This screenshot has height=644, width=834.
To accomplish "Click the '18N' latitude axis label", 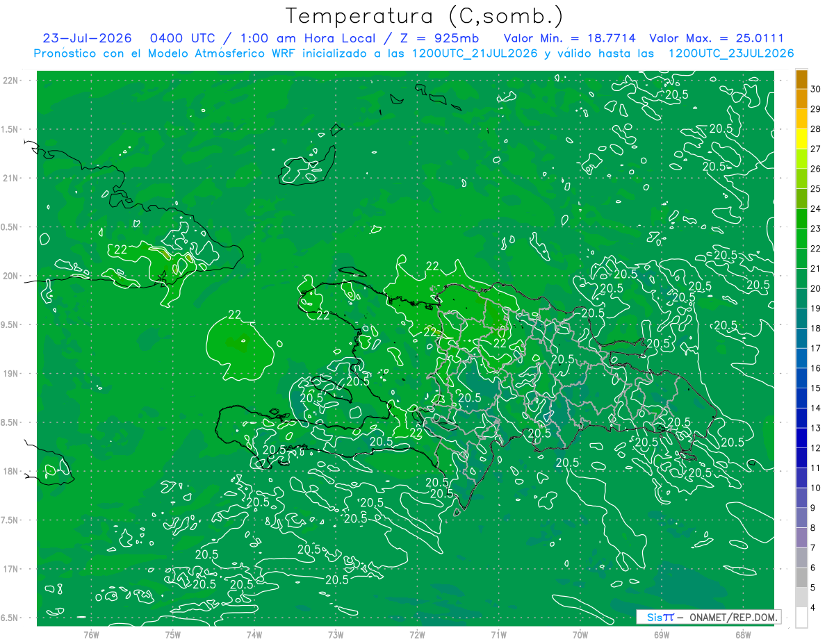I will tap(12, 471).
